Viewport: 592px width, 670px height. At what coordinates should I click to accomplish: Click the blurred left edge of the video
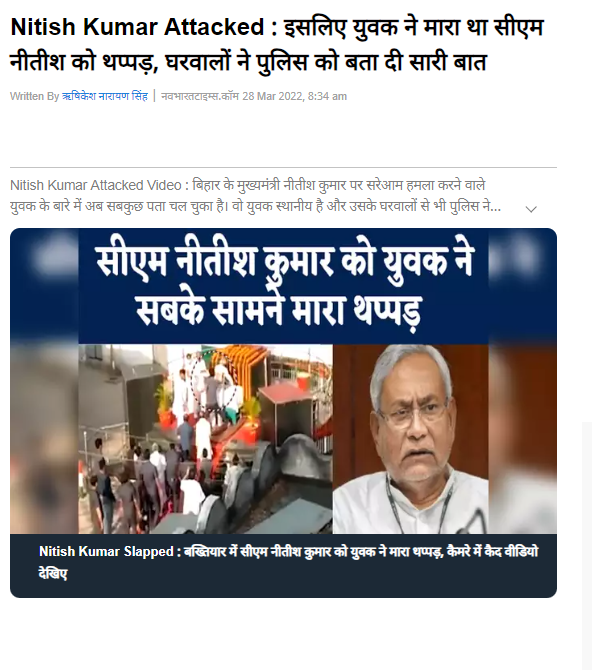[44, 380]
